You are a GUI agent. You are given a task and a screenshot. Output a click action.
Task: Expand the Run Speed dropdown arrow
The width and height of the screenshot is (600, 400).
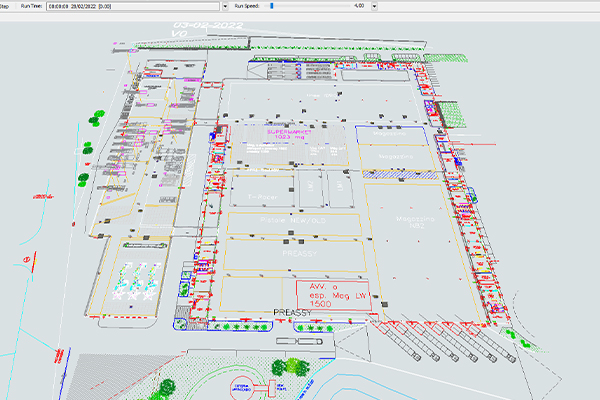[x=374, y=5]
